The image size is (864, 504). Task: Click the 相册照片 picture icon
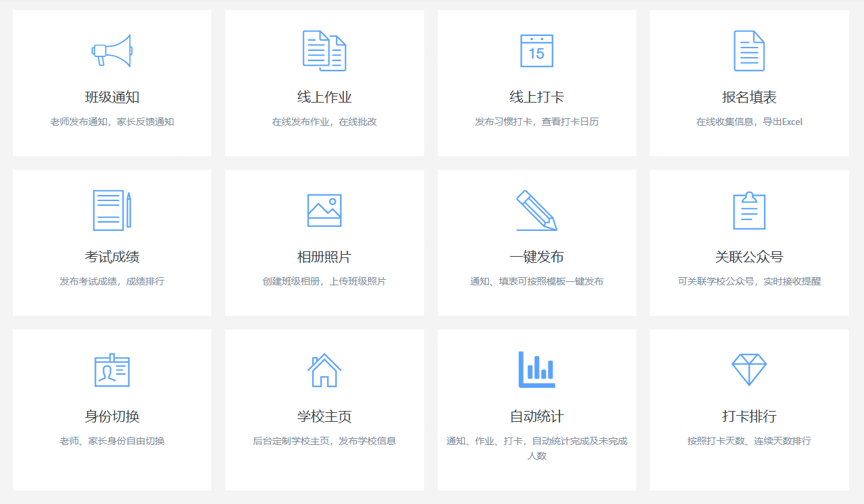pyautogui.click(x=324, y=210)
